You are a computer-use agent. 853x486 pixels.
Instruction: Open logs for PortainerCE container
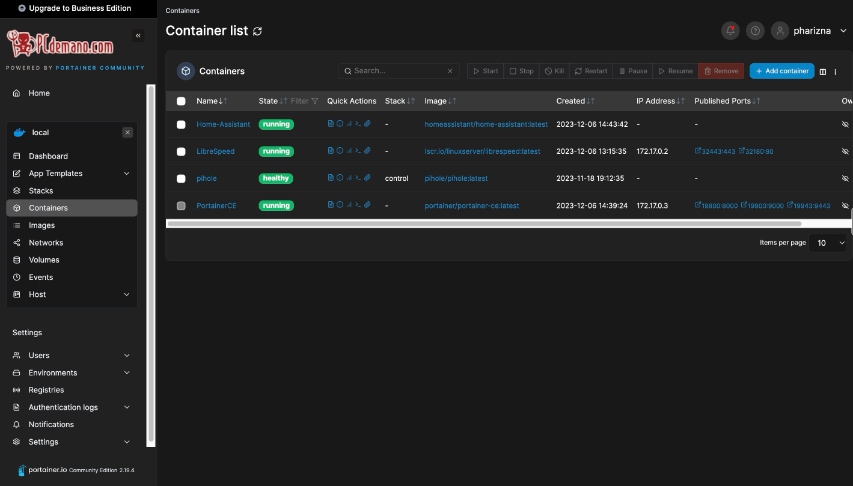330,205
